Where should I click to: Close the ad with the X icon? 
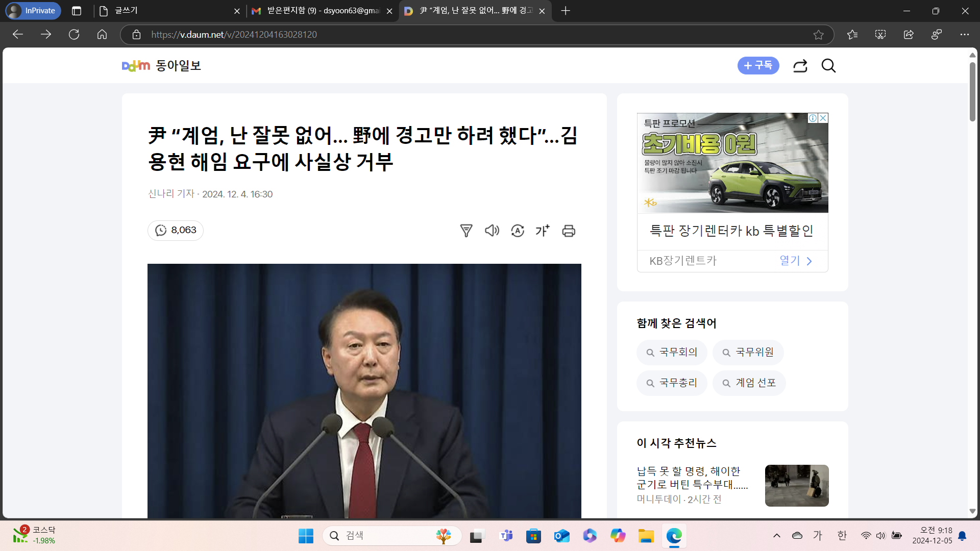click(x=823, y=118)
